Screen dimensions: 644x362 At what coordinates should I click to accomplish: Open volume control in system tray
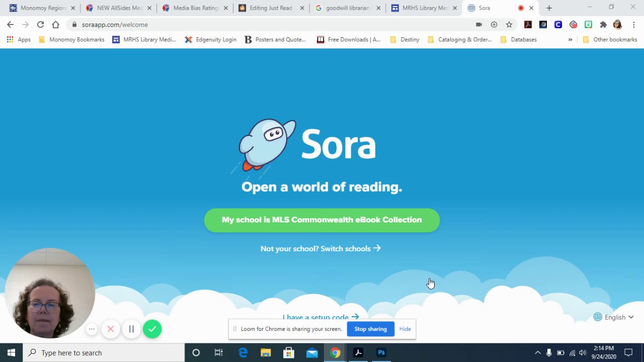coord(583,352)
